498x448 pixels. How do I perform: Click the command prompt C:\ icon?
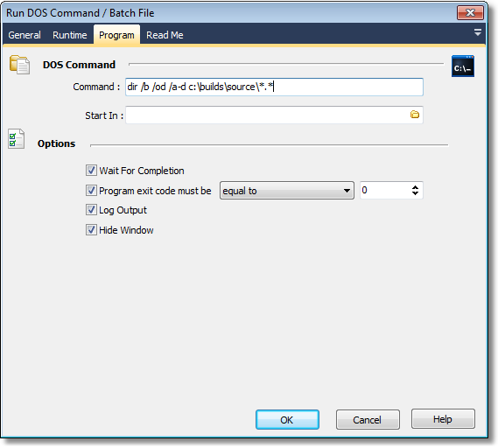tap(463, 66)
